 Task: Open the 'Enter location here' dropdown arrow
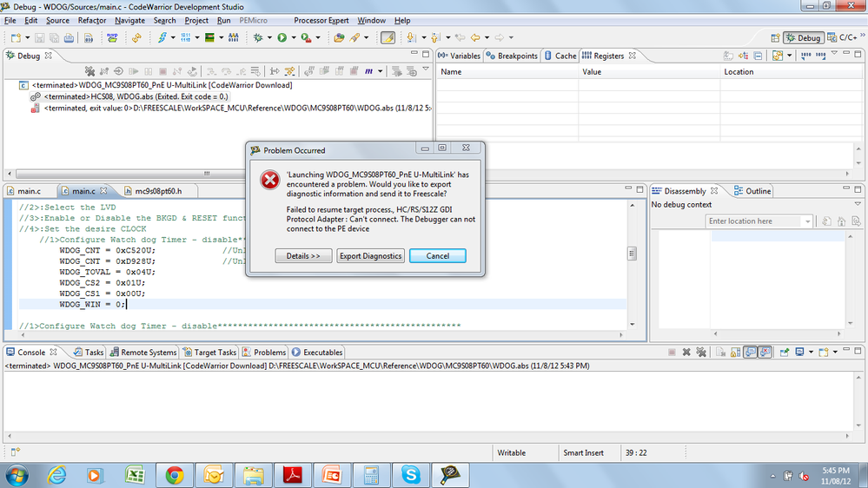[x=808, y=221]
